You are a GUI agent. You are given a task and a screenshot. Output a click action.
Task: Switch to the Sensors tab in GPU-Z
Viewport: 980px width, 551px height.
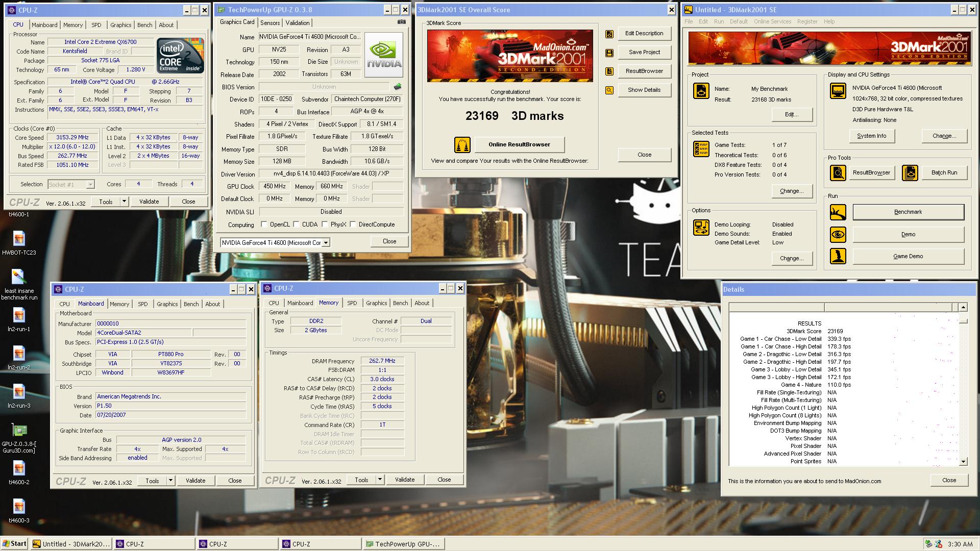[x=270, y=23]
